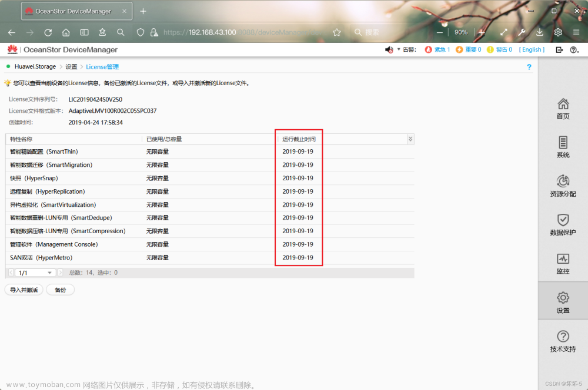Open the blue page help question mark

pos(529,67)
